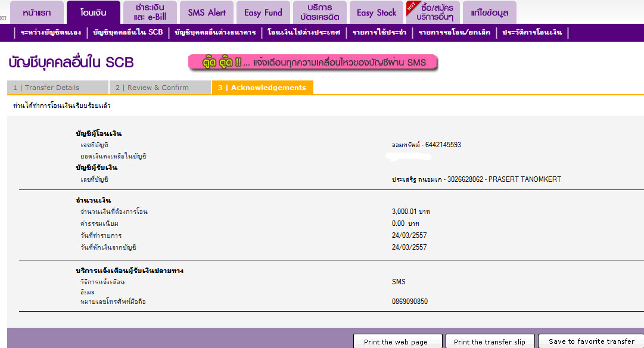
Task: Click page heading บัญชีบุคคลอื่นใน SCB
Action: [x=71, y=63]
